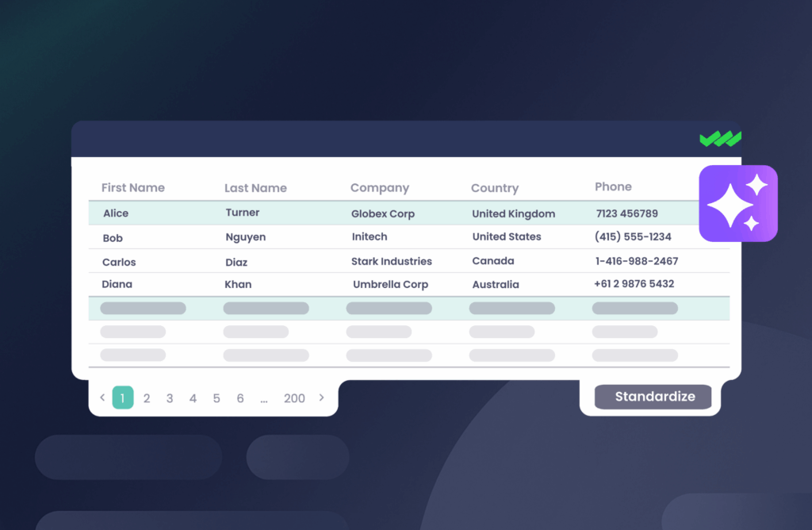Select phone (415) 555-1234
This screenshot has width=812, height=530.
click(x=633, y=236)
